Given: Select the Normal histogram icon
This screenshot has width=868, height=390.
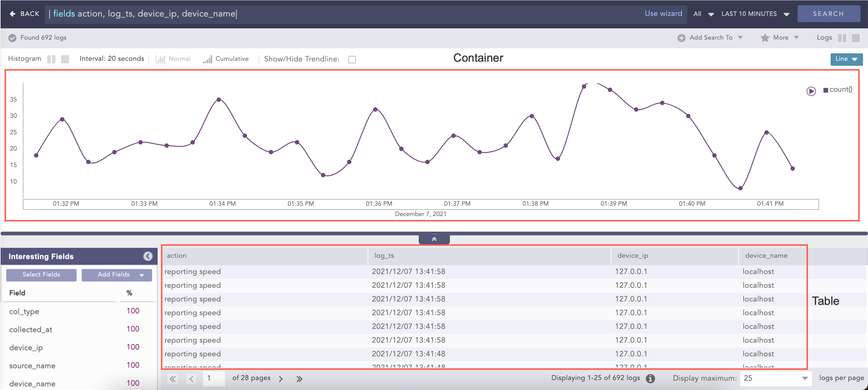Looking at the screenshot, I should coord(161,59).
